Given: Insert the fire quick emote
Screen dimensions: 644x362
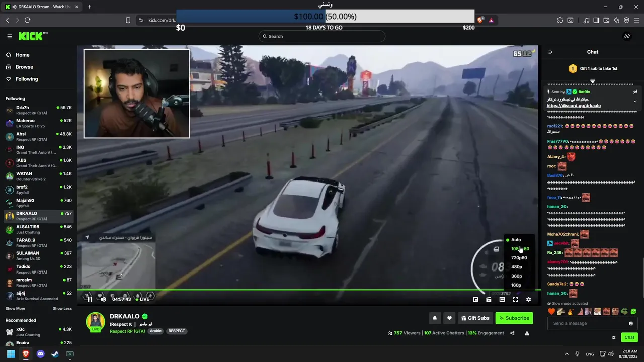Looking at the screenshot, I should 570,312.
